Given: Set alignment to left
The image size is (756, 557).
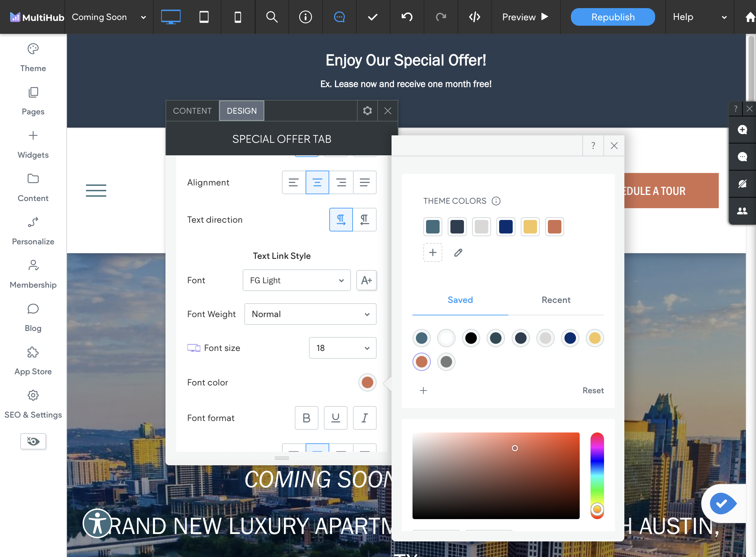Looking at the screenshot, I should pos(294,182).
